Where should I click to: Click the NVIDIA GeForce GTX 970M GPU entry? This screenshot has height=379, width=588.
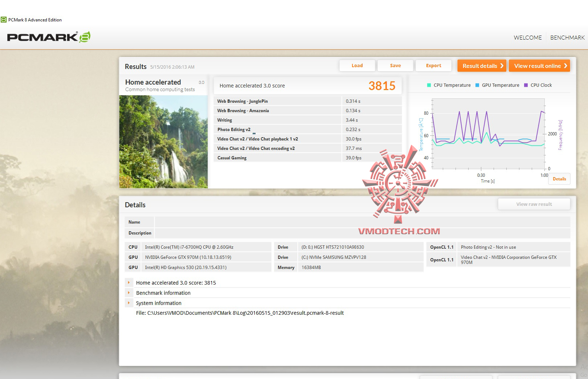click(188, 257)
